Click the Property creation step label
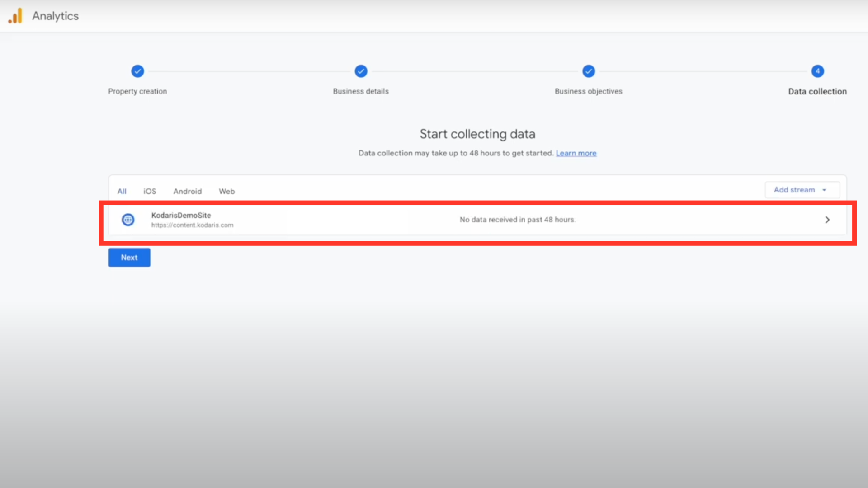 click(137, 91)
